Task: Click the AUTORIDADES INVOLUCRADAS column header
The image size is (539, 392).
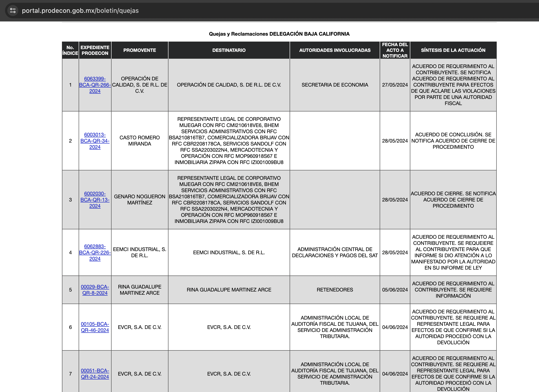Action: coord(335,50)
